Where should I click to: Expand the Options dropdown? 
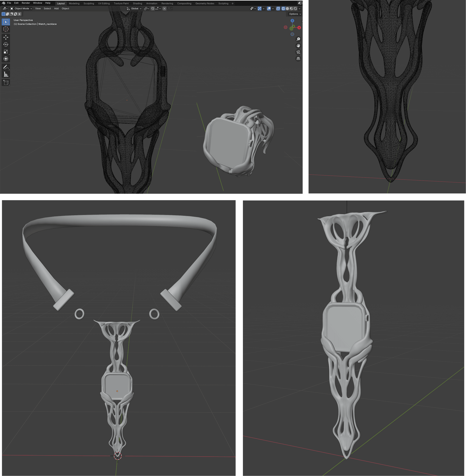pyautogui.click(x=295, y=14)
